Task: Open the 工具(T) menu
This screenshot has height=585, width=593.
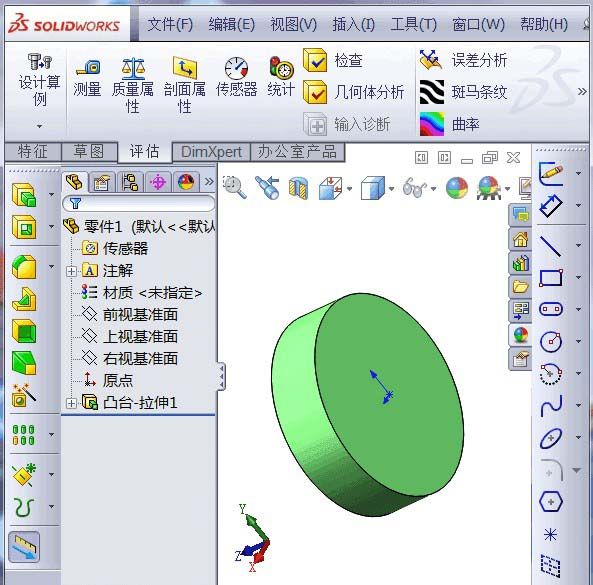Action: click(414, 25)
